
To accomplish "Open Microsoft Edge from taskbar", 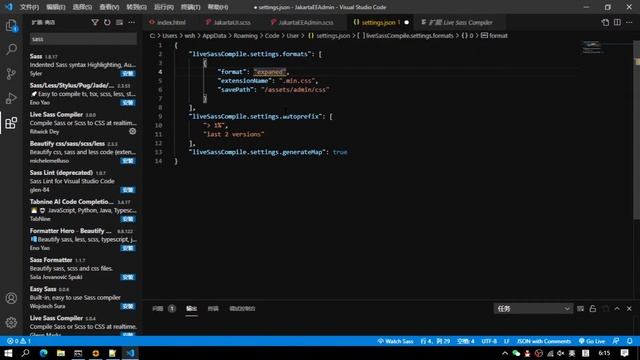I will click(43, 353).
